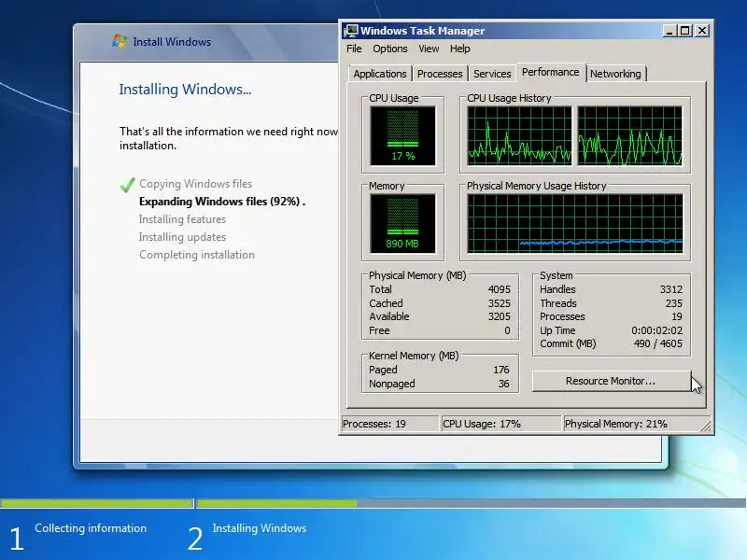Close the Task Manager window
The width and height of the screenshot is (747, 560).
pos(702,31)
